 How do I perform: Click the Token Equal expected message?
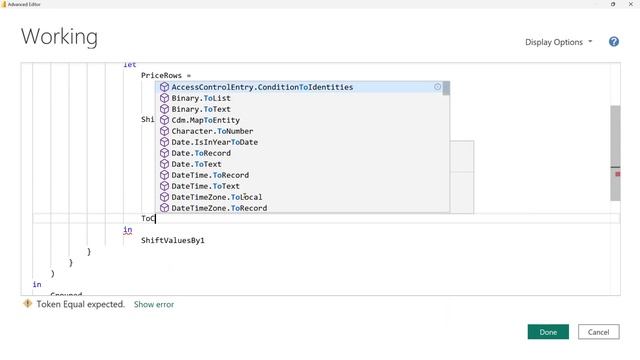(80, 304)
